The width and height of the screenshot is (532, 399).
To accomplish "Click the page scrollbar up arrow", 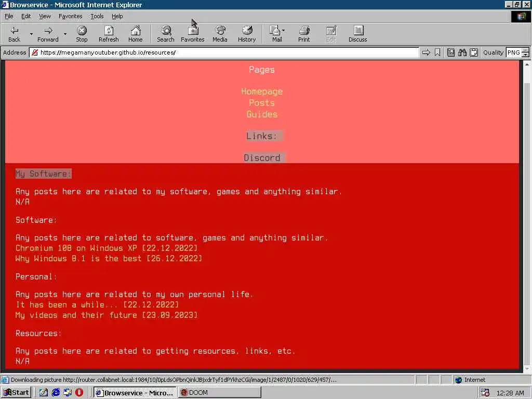I will point(527,64).
